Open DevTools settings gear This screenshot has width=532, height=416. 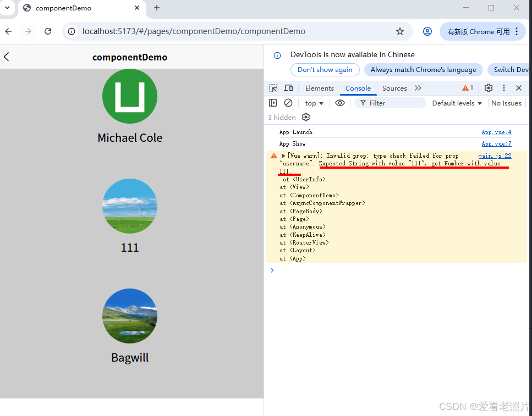coord(488,88)
